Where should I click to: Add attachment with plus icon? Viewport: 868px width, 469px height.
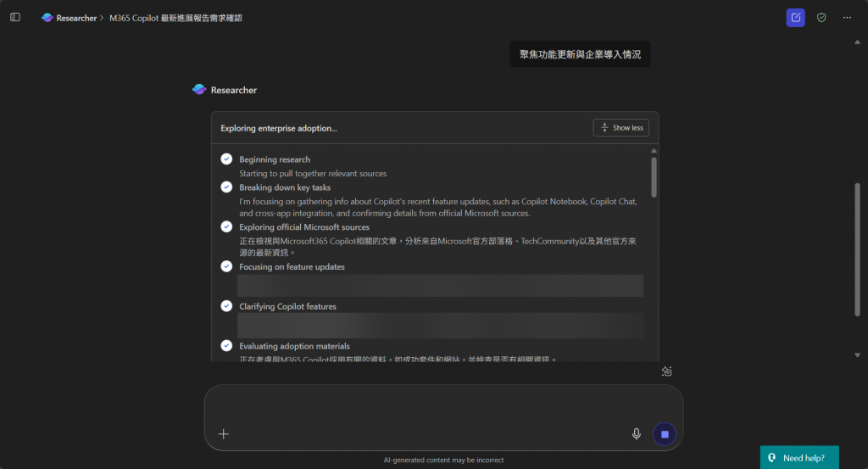(224, 434)
